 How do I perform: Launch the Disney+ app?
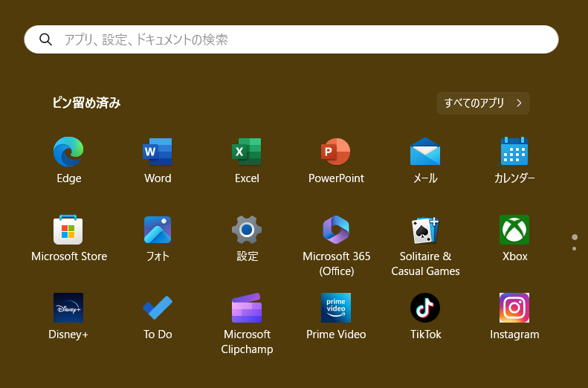pos(68,308)
